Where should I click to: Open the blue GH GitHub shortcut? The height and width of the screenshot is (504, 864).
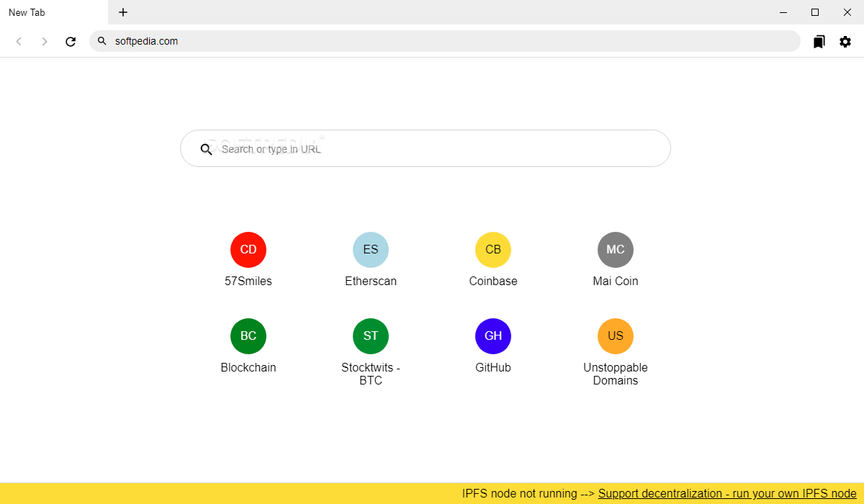tap(493, 336)
